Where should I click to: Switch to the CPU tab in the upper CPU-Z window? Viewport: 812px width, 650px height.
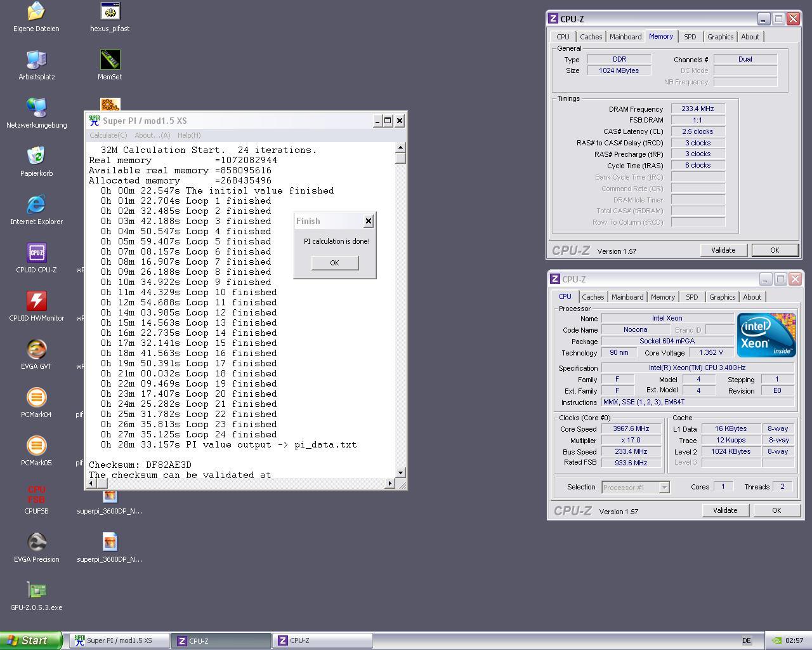(563, 37)
